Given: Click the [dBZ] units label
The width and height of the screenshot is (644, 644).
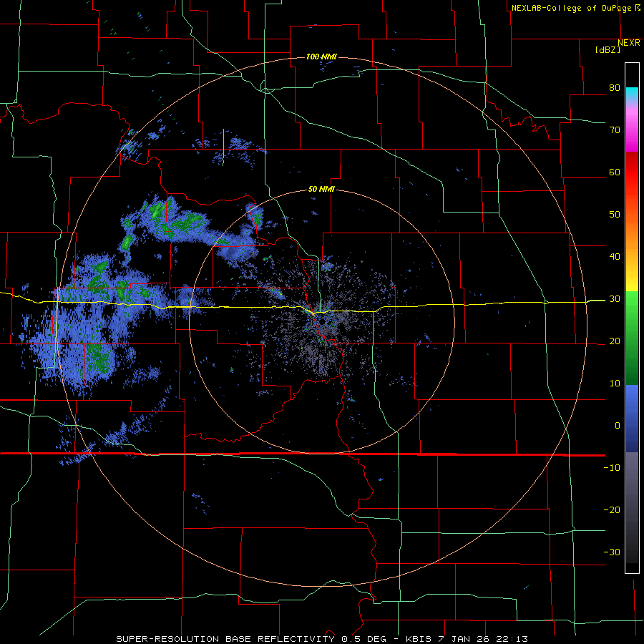Looking at the screenshot, I should pyautogui.click(x=608, y=49).
